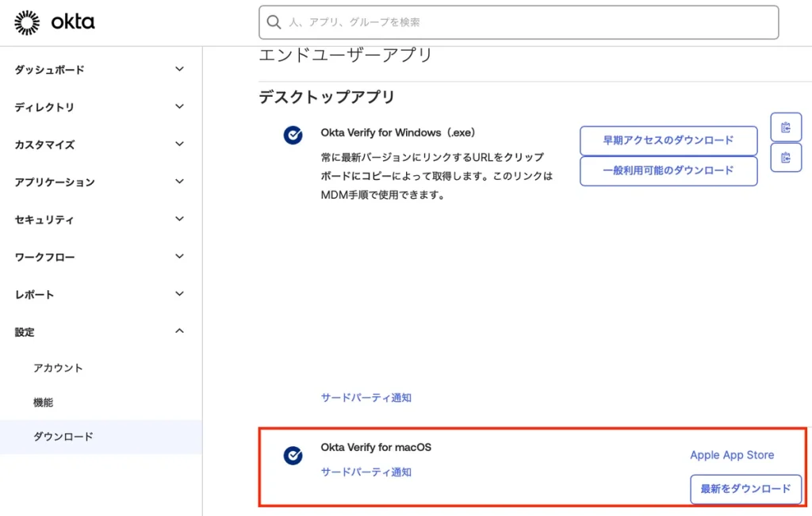Image resolution: width=812 pixels, height=516 pixels.
Task: Focus the 人、アプリ、グループを検索 search field
Action: (523, 22)
